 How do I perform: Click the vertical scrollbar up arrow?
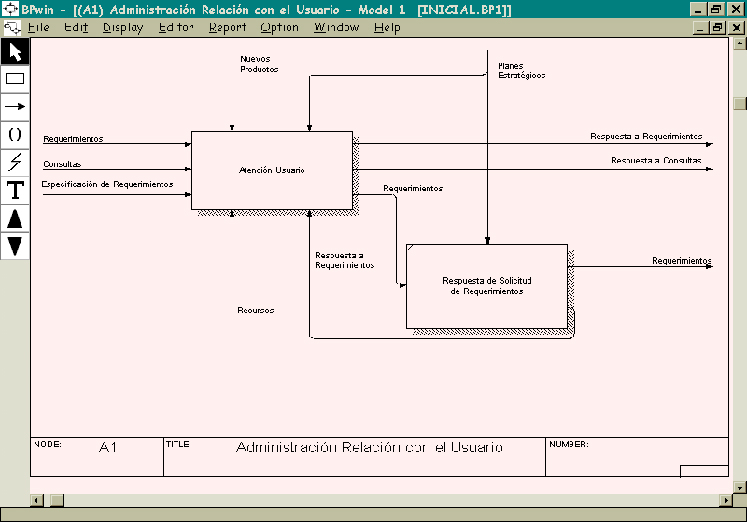coord(739,46)
